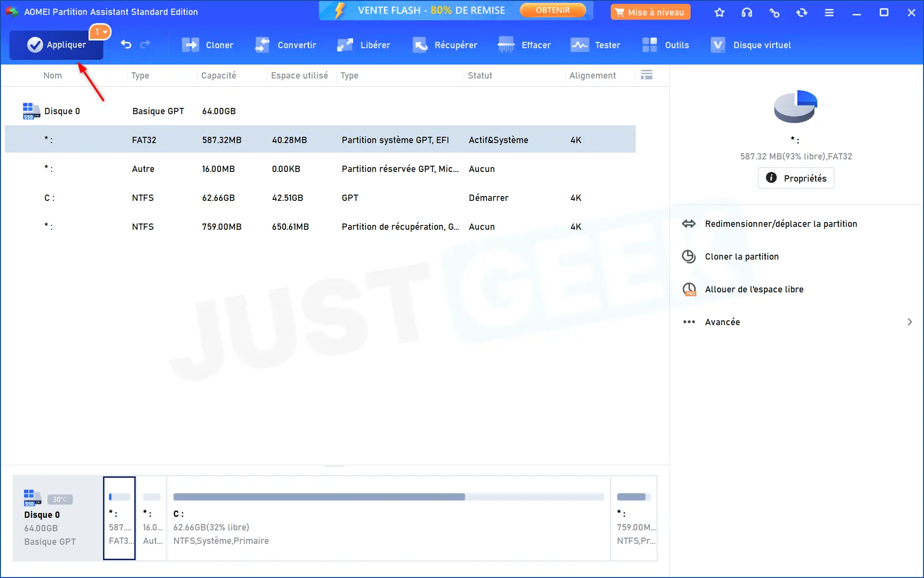Sort by Nom column header
Viewport: 924px width, 578px height.
[x=52, y=76]
